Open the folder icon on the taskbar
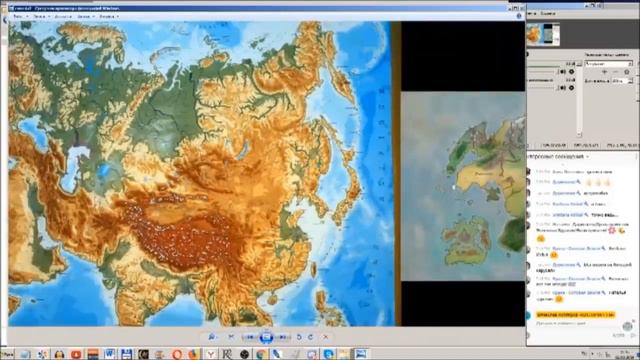The height and width of the screenshot is (360, 640). pyautogui.click(x=344, y=354)
